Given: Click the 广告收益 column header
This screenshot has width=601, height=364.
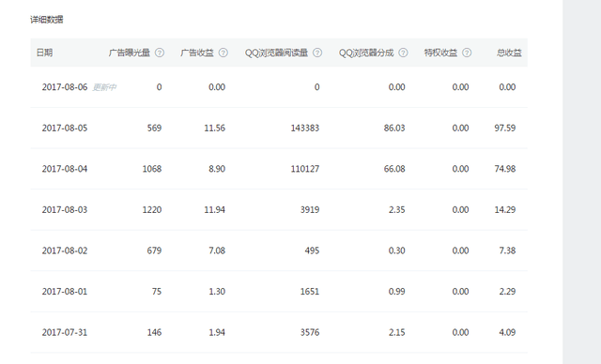Looking at the screenshot, I should [x=197, y=53].
